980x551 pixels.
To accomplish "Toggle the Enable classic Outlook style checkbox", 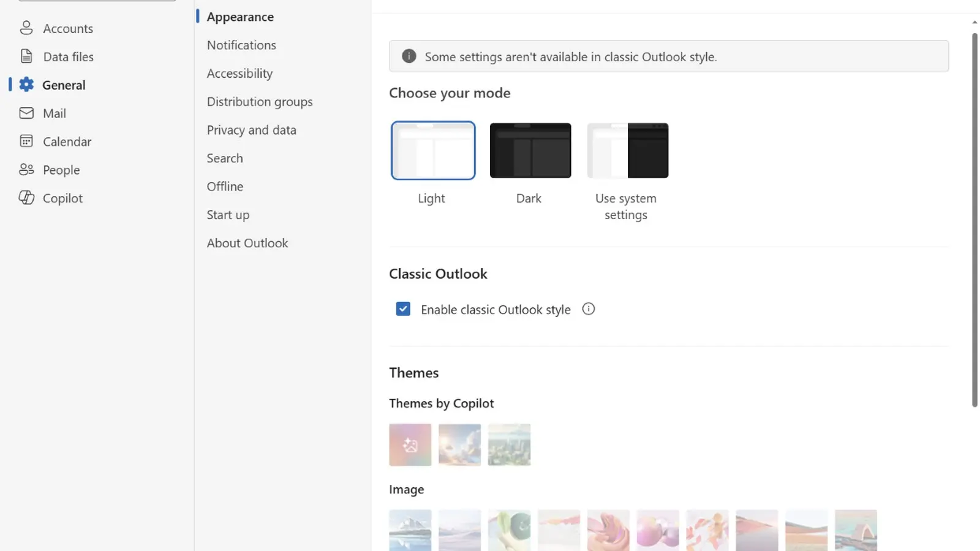I will [x=403, y=309].
